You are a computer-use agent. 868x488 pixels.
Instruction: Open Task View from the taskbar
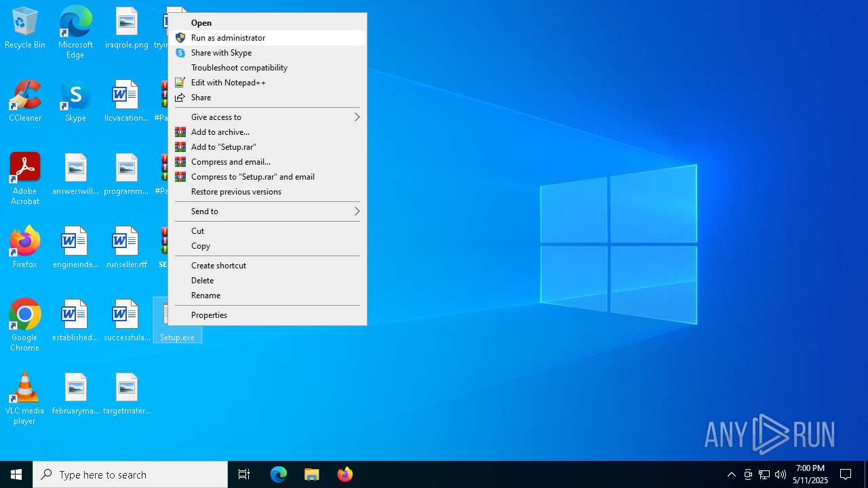(x=244, y=474)
